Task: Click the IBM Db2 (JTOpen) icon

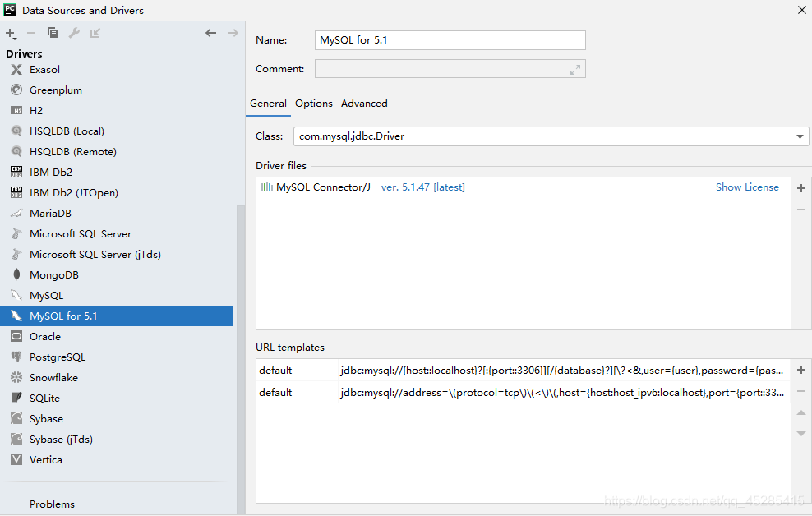Action: [x=16, y=192]
